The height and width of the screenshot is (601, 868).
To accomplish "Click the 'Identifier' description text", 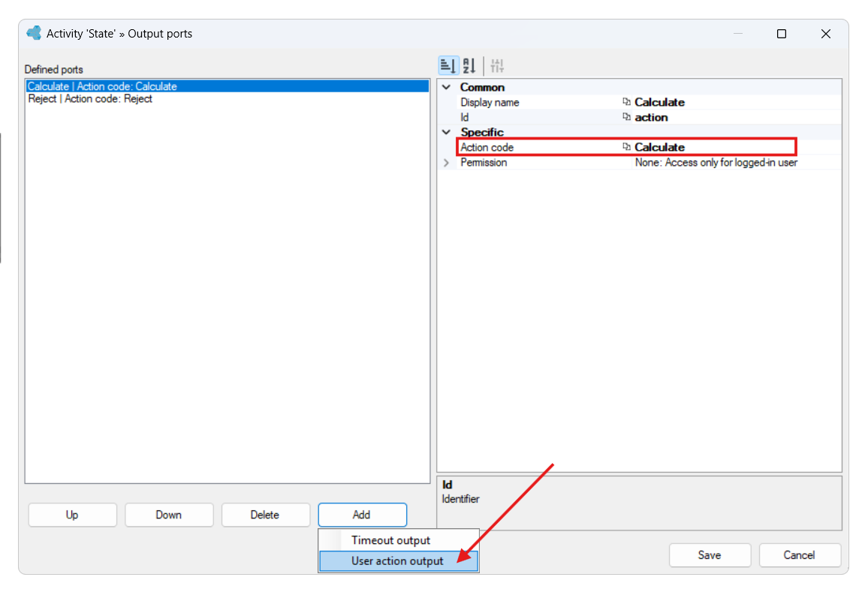I will point(460,499).
